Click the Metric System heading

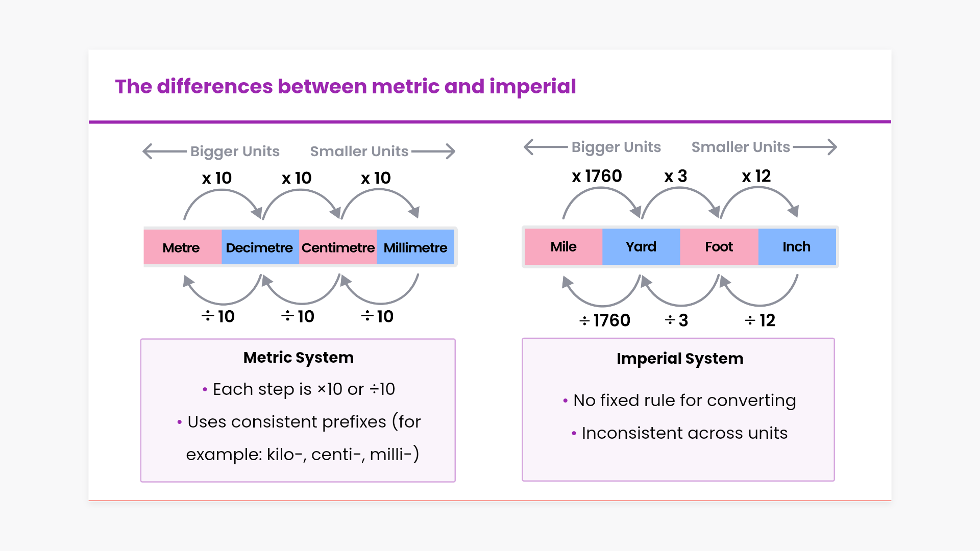[299, 358]
